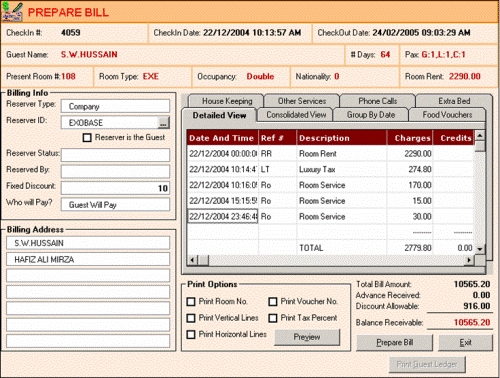The height and width of the screenshot is (378, 500).
Task: Click the Reserver Status input field
Action: [x=115, y=155]
